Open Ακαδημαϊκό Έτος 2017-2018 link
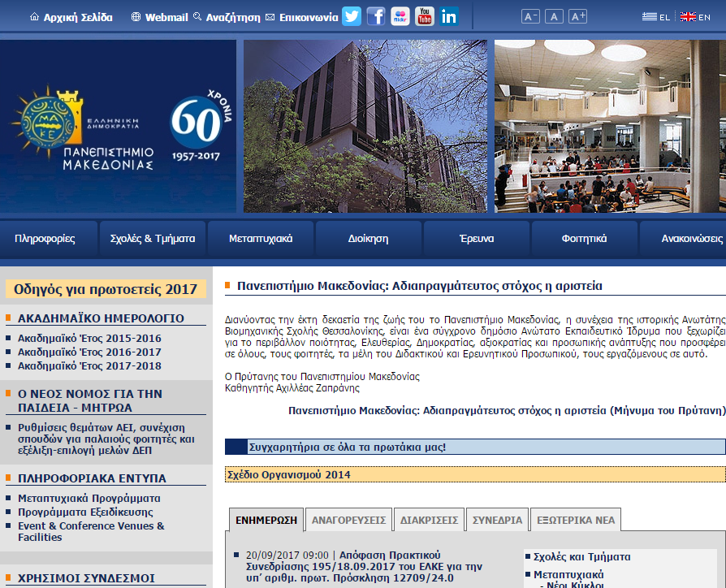 click(x=89, y=366)
